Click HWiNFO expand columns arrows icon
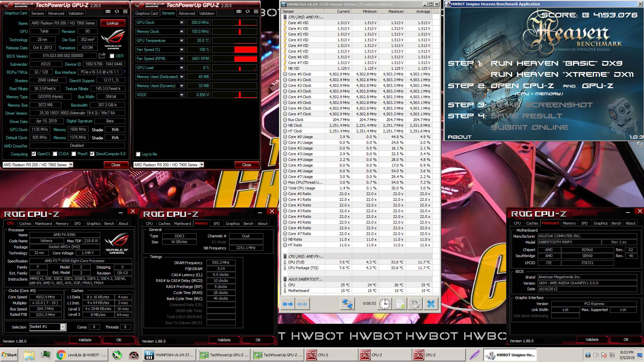644x362 pixels. 288,304
